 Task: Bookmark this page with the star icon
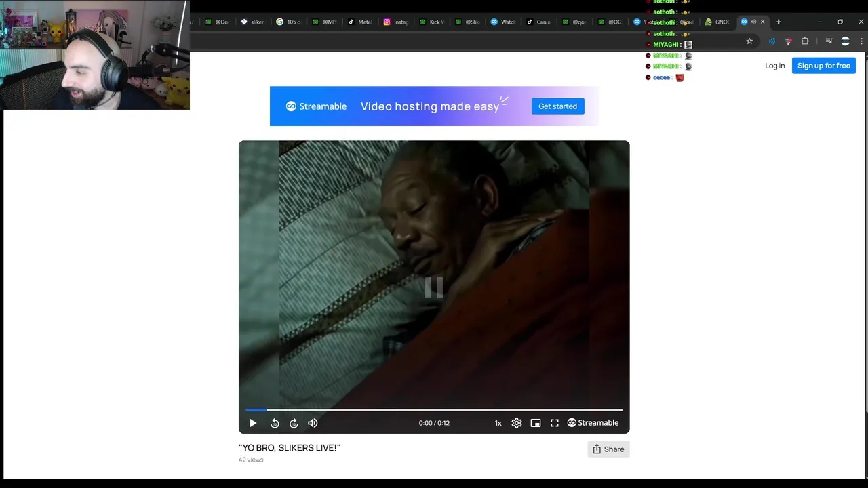(749, 41)
